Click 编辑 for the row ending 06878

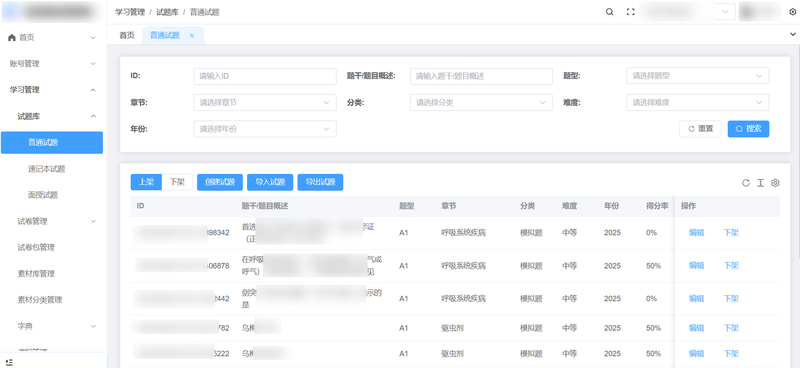(696, 265)
